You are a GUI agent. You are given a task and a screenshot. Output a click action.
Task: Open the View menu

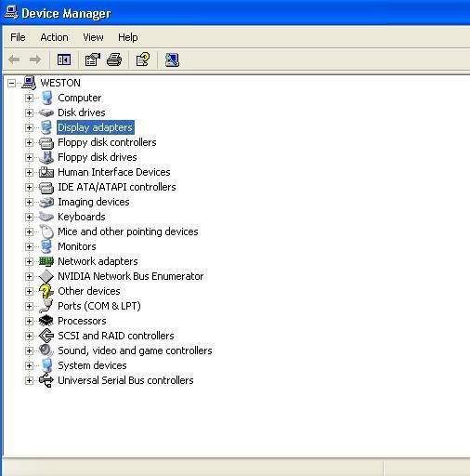click(x=93, y=37)
